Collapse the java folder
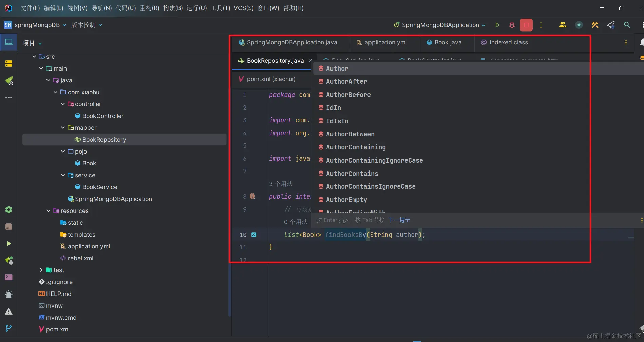Screen dimensions: 644x342 (48, 80)
